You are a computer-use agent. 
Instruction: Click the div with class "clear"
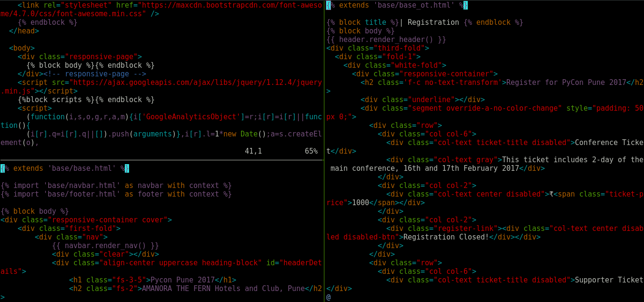pos(105,254)
